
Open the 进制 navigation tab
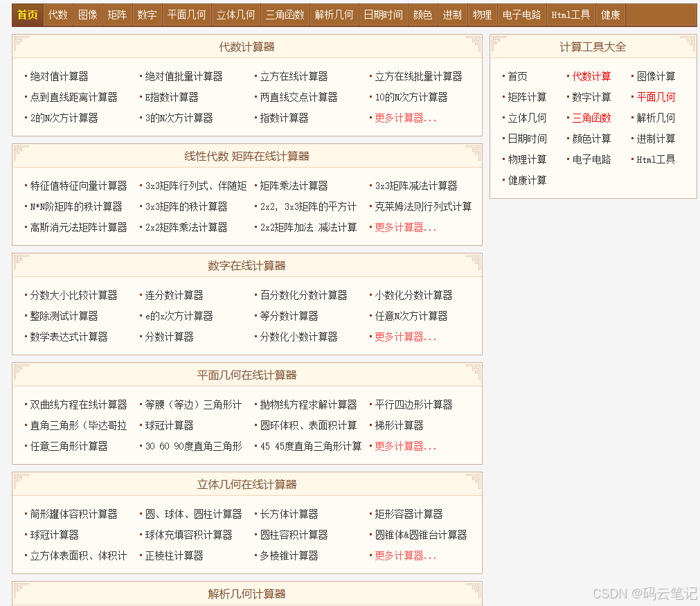click(x=452, y=15)
